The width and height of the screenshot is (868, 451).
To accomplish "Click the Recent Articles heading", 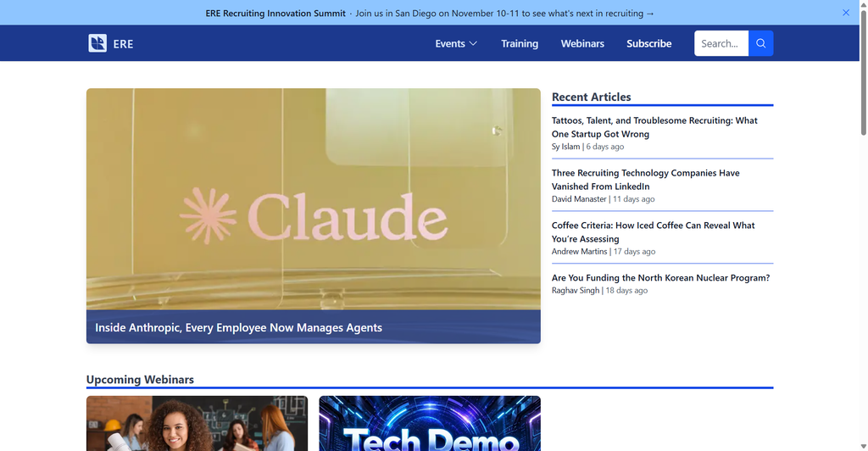I will point(591,97).
